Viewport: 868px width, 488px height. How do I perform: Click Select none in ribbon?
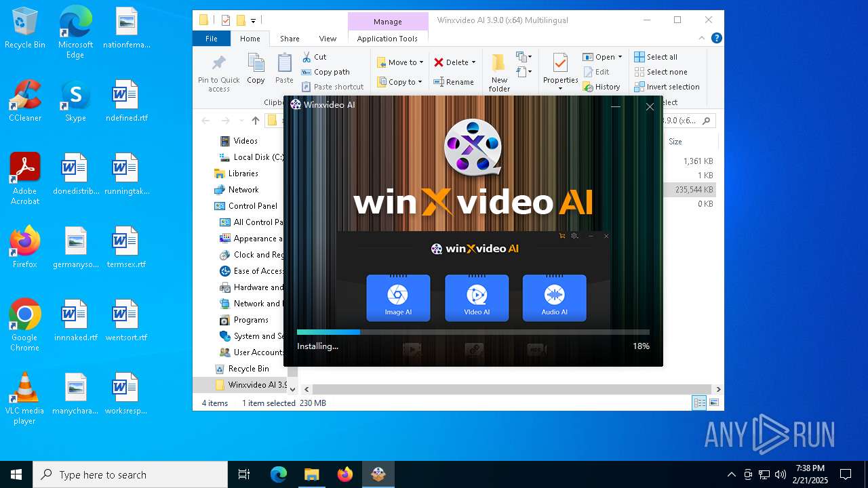(661, 72)
